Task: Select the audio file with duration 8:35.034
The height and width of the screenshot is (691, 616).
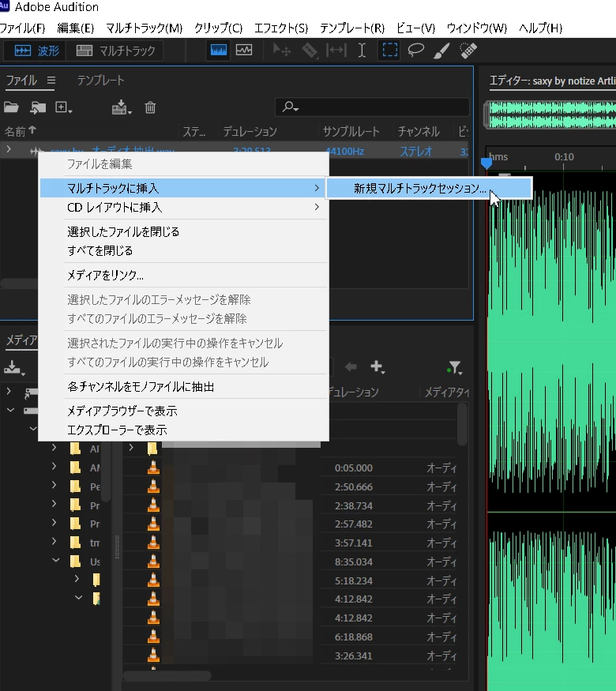Action: point(290,561)
